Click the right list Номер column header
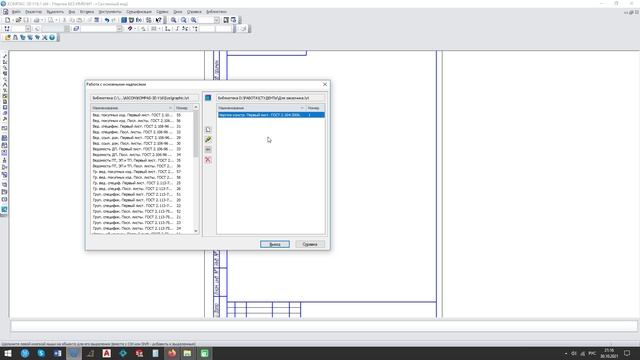Screen dimensions: 640x360 tap(316, 108)
